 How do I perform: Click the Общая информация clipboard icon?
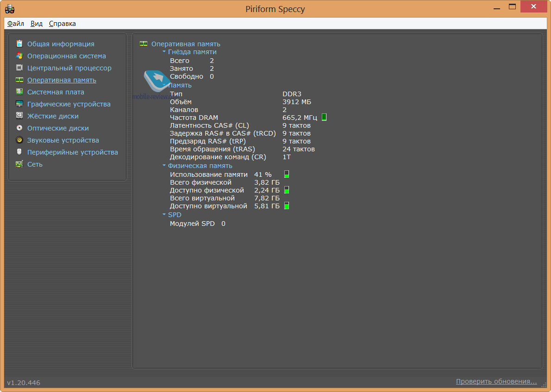coord(19,44)
